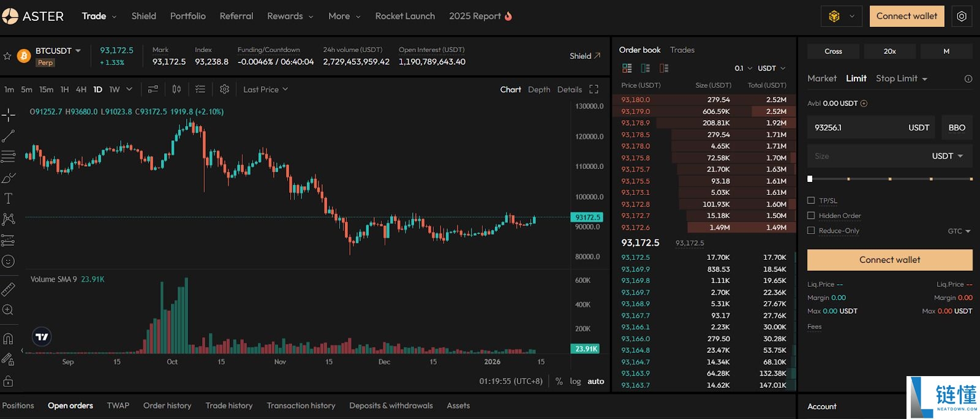Expand the More menu

[344, 16]
